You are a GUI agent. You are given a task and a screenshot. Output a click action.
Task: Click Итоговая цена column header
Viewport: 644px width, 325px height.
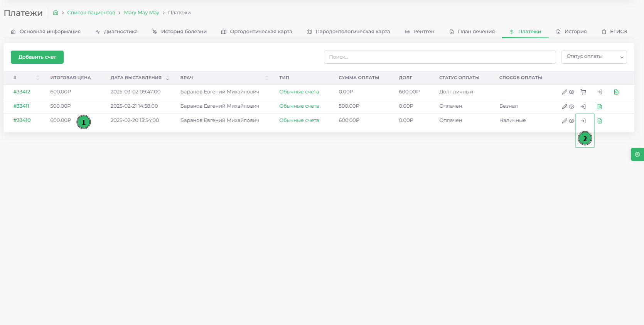(71, 78)
